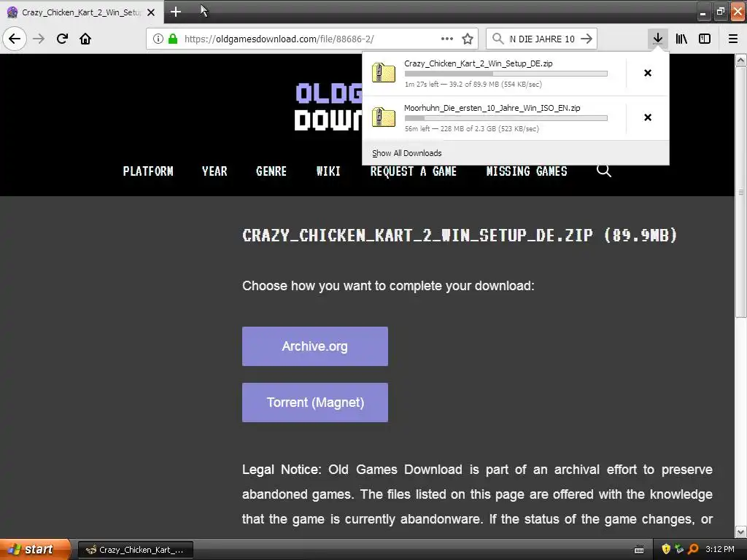The image size is (747, 560).
Task: Click Show All Downloads
Action: point(407,153)
